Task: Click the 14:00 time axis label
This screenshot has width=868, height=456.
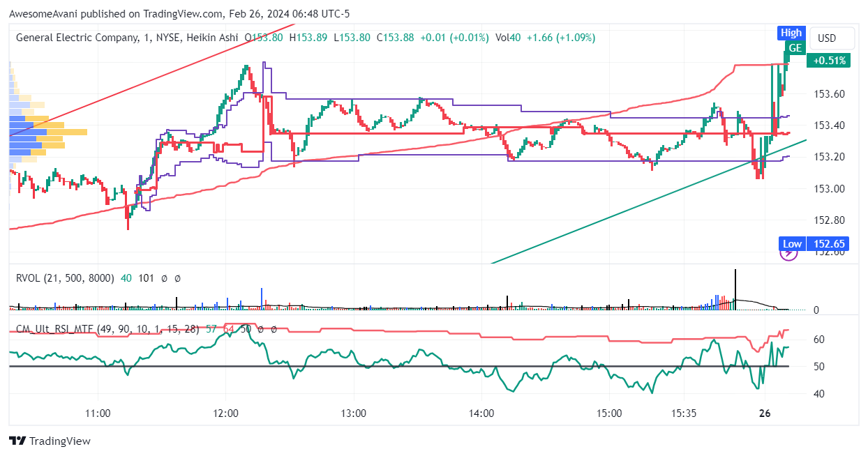Action: 481,413
